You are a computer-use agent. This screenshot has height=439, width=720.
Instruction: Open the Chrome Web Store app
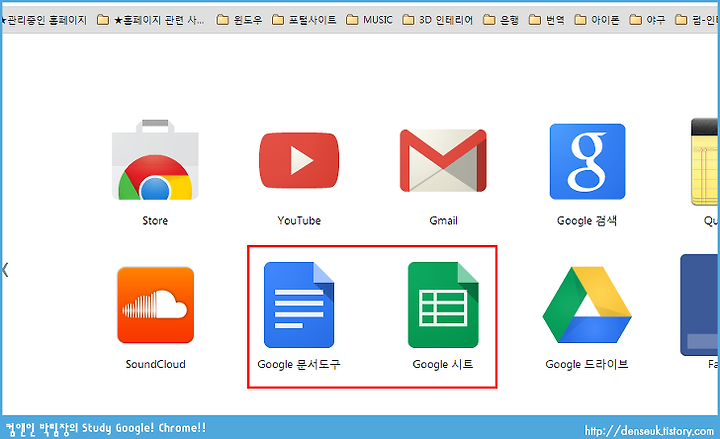pos(155,160)
